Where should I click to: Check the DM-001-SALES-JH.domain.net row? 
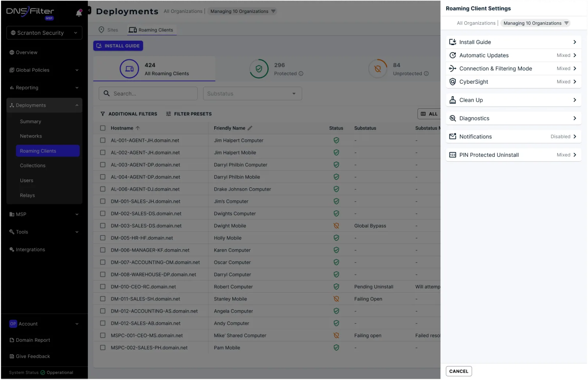(103, 201)
